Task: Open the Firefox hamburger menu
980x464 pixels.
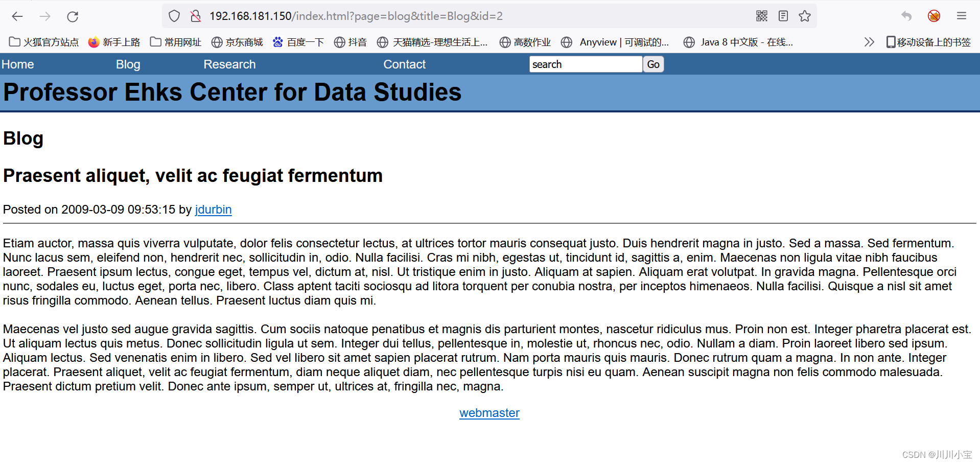Action: tap(962, 16)
